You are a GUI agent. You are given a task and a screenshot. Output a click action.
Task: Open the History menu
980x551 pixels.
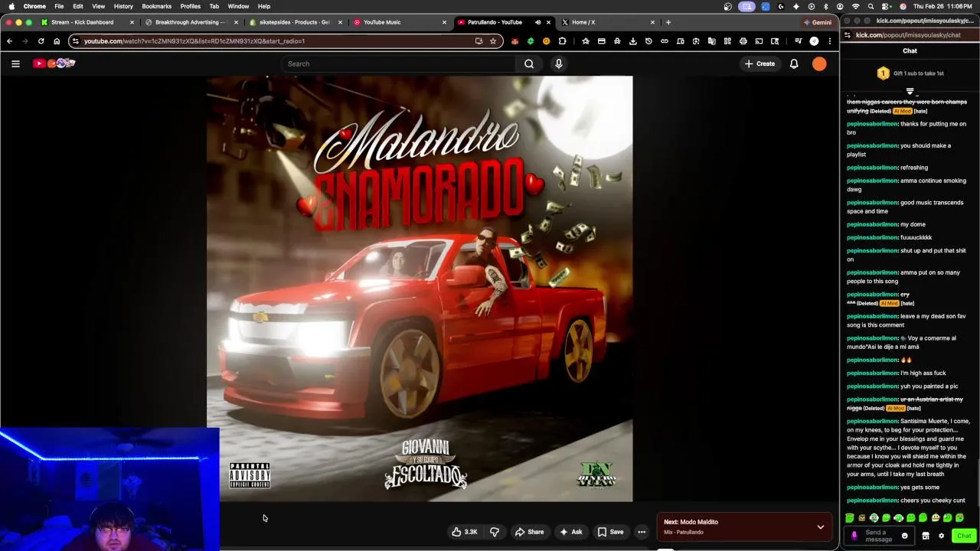tap(123, 6)
